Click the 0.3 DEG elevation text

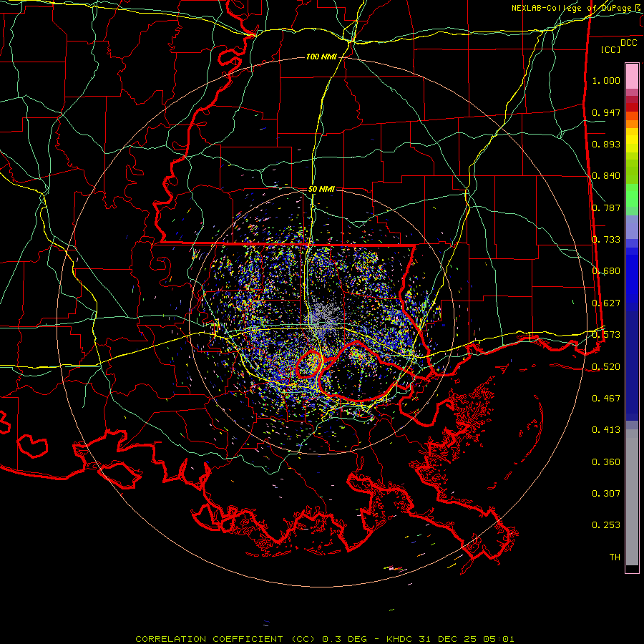tap(345, 639)
